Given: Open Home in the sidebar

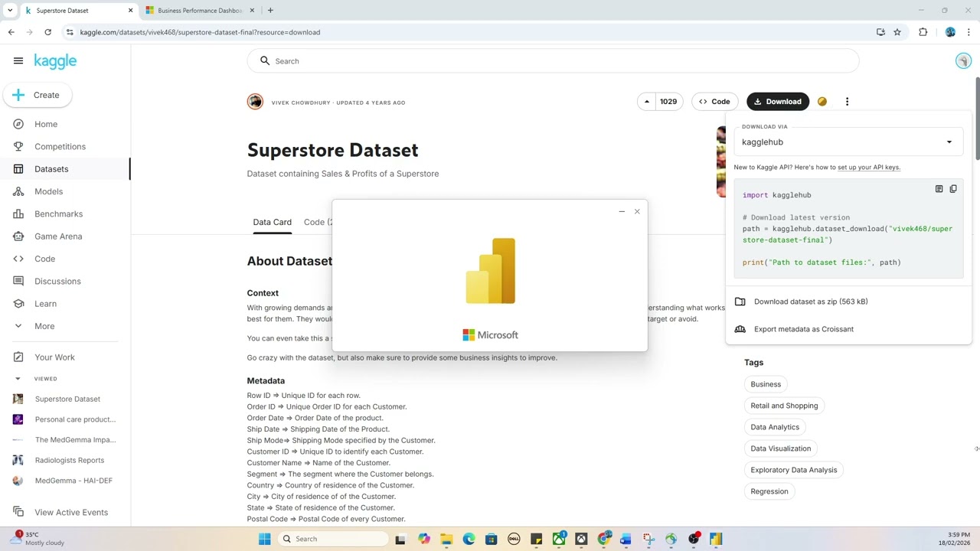Looking at the screenshot, I should click(x=46, y=124).
